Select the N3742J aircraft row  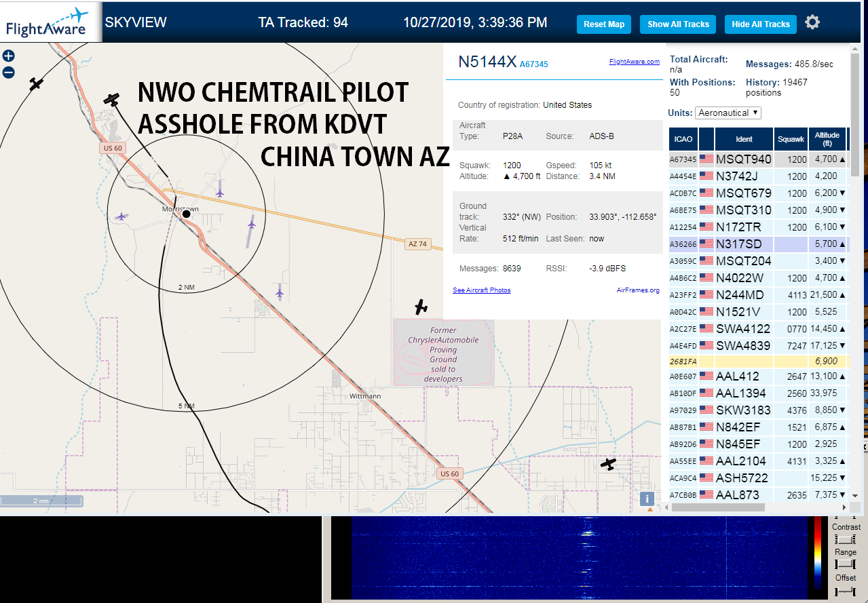(x=758, y=176)
